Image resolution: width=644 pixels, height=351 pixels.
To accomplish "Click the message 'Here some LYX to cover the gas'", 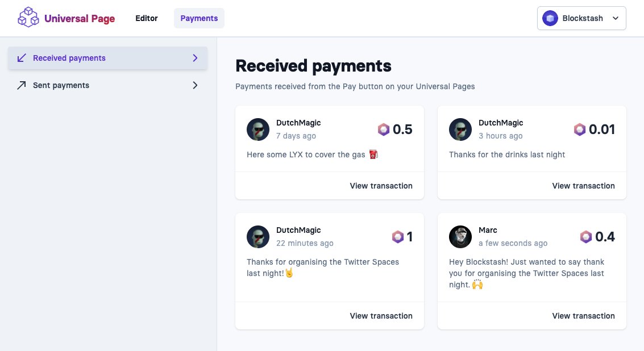I will [306, 154].
